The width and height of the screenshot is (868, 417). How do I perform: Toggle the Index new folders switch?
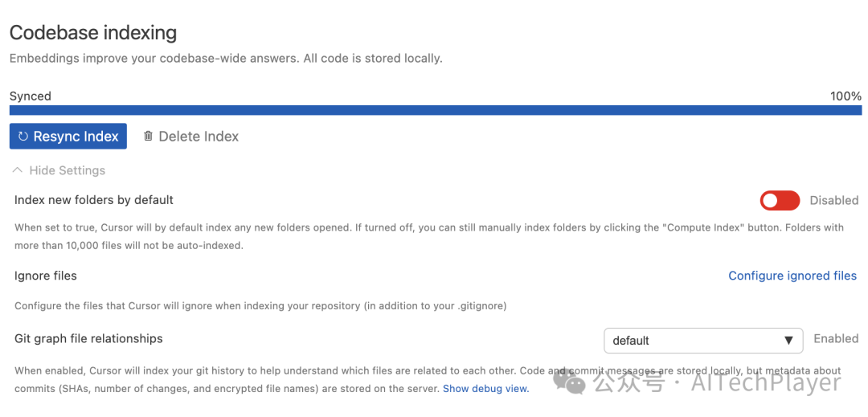[x=780, y=200]
